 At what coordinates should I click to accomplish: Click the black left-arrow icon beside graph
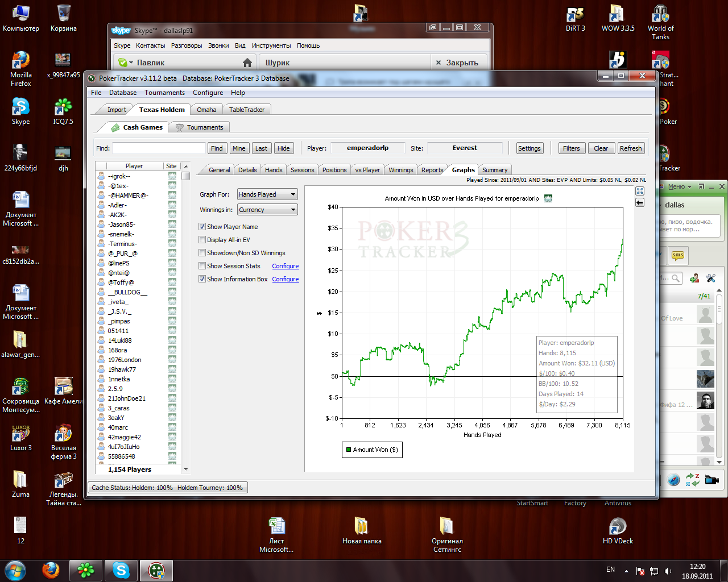click(640, 203)
